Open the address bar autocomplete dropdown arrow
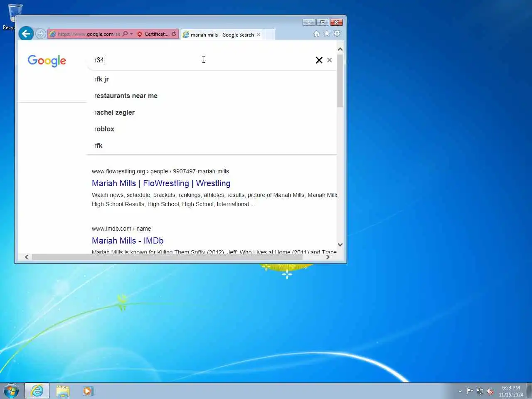The height and width of the screenshot is (399, 532). point(131,34)
